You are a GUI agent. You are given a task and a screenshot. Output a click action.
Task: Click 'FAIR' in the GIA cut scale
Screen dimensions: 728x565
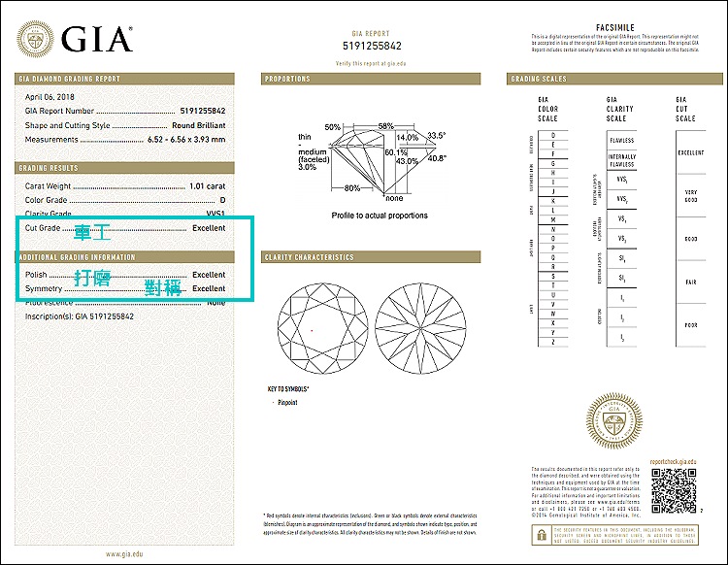pyautogui.click(x=691, y=282)
